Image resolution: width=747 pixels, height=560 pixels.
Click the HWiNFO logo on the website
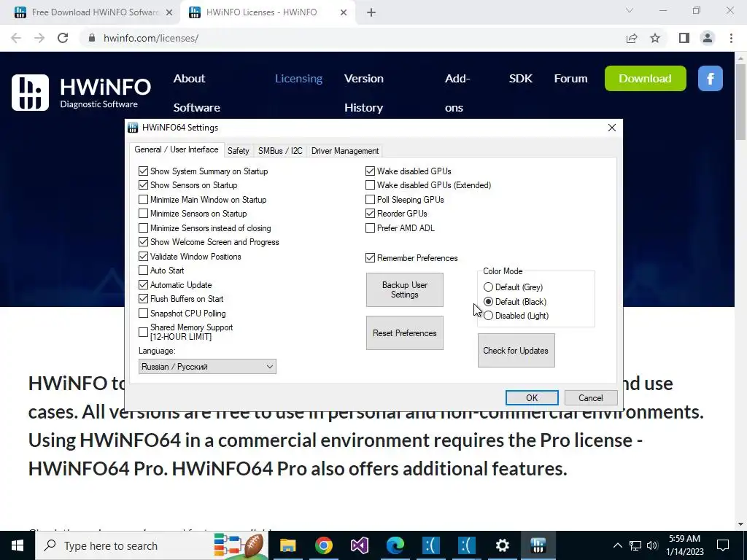point(81,93)
